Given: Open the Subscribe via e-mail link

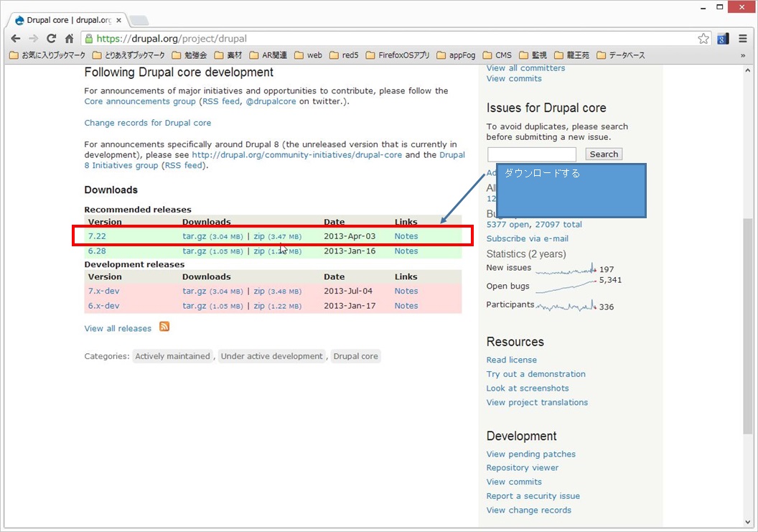Looking at the screenshot, I should pyautogui.click(x=528, y=239).
